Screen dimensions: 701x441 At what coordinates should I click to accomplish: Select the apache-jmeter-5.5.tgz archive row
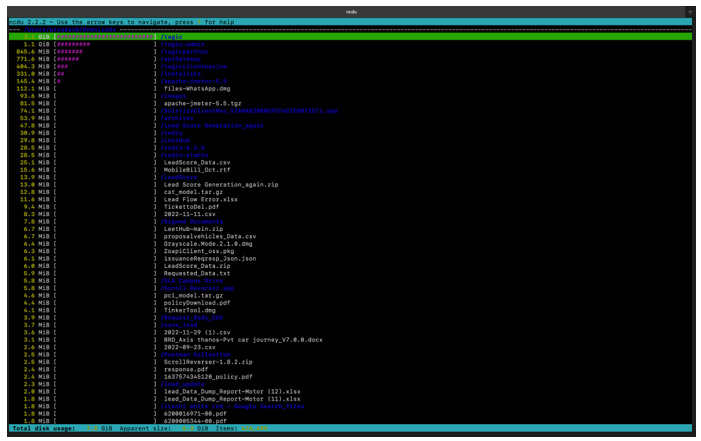(x=205, y=102)
